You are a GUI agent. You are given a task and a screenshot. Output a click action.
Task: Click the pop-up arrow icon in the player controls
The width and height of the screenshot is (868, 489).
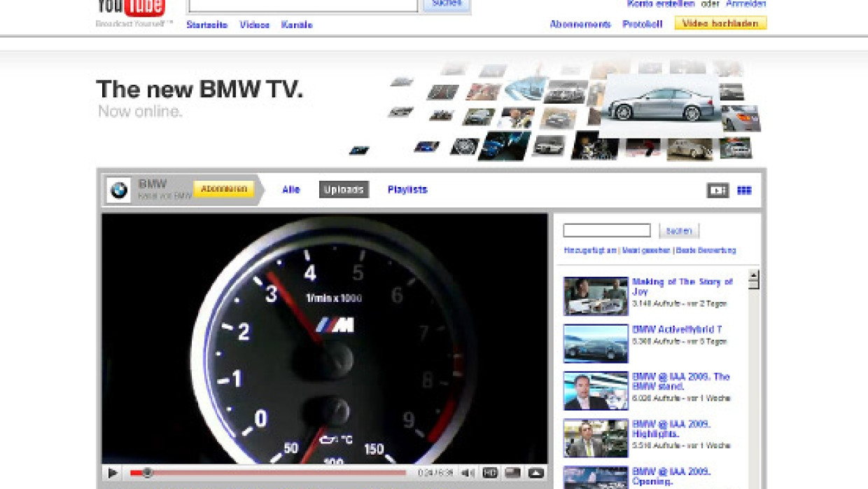click(x=535, y=473)
